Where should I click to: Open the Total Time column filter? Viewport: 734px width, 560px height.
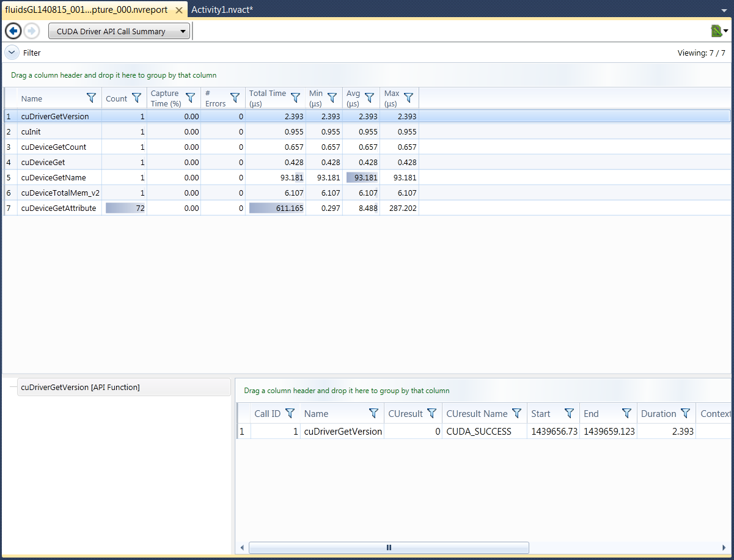point(295,98)
